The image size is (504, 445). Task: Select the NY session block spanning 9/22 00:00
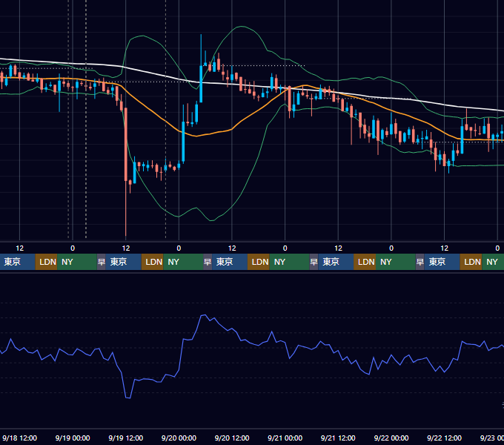click(x=396, y=262)
